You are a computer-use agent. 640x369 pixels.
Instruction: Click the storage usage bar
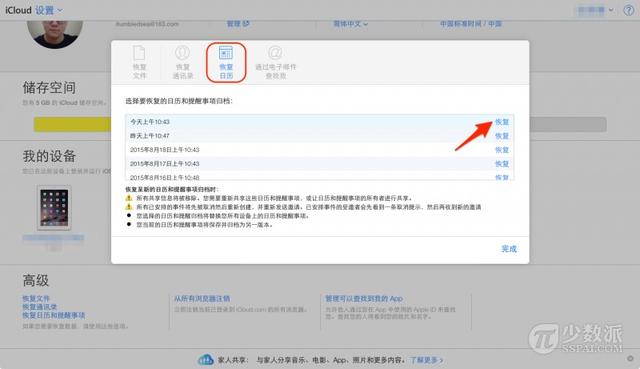[320, 124]
